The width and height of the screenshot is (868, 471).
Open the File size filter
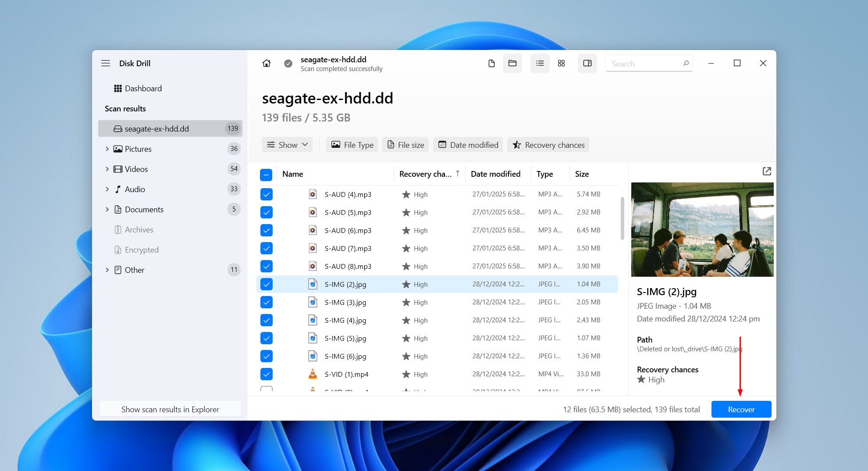pyautogui.click(x=406, y=145)
